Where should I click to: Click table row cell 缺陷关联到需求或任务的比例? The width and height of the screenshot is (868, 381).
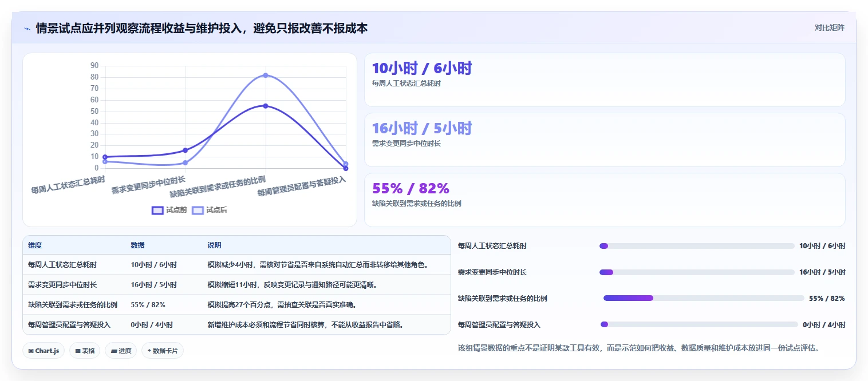73,304
